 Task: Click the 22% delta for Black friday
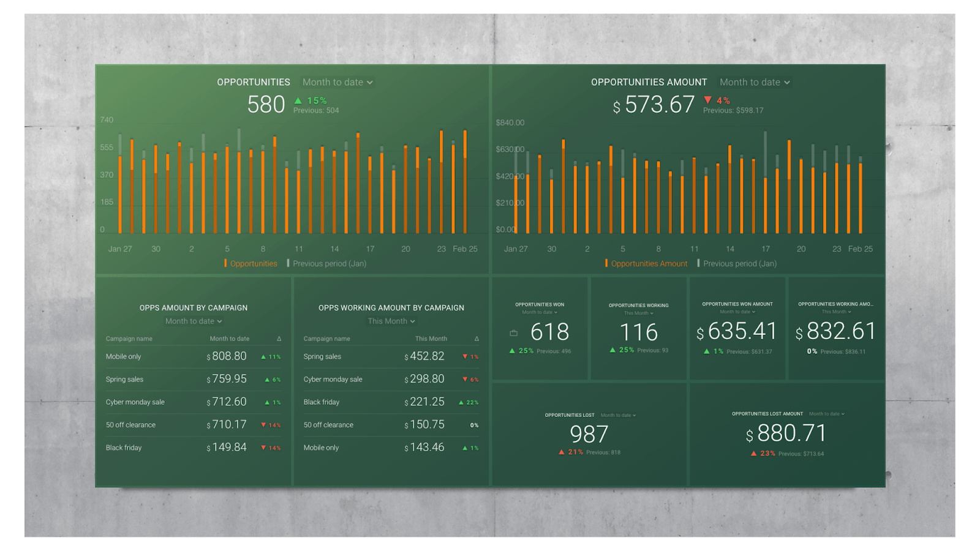469,402
